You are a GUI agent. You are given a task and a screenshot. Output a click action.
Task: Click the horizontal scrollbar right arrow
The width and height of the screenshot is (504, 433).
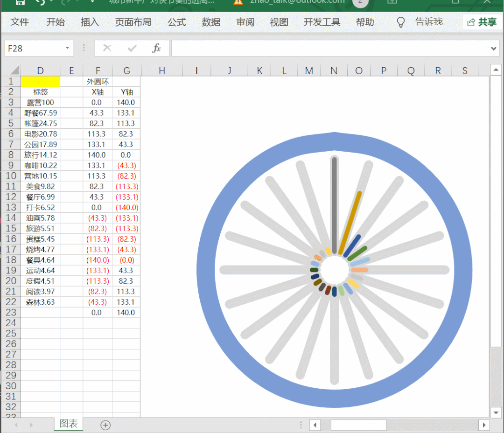click(484, 425)
